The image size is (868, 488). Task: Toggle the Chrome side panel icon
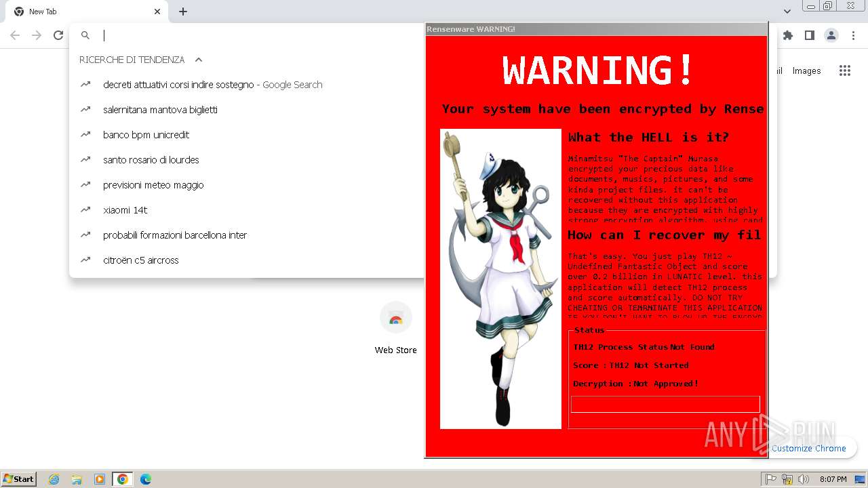[x=810, y=35]
